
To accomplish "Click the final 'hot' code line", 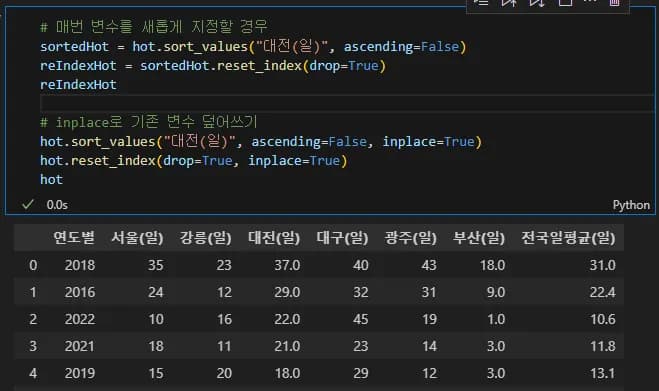I will click(x=51, y=180).
